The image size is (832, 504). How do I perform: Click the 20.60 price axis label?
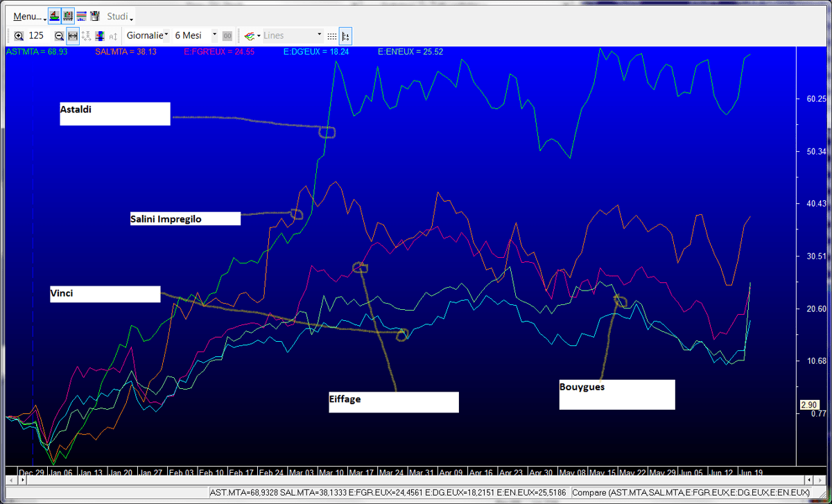coord(816,309)
